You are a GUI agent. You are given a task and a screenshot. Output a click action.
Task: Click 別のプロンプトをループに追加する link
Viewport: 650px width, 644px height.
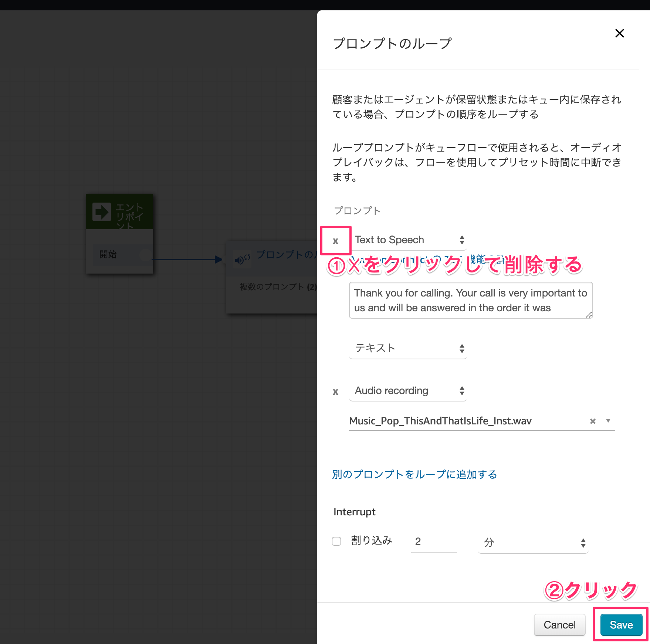coord(414,474)
